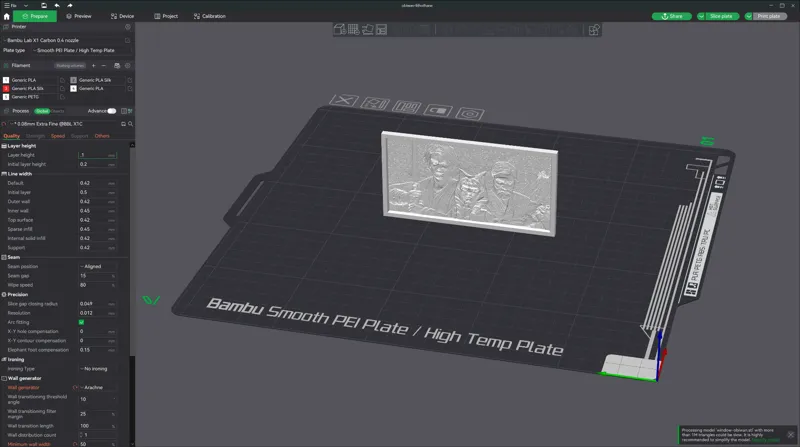
Task: Open the plate's settings circle icon
Action: click(470, 114)
